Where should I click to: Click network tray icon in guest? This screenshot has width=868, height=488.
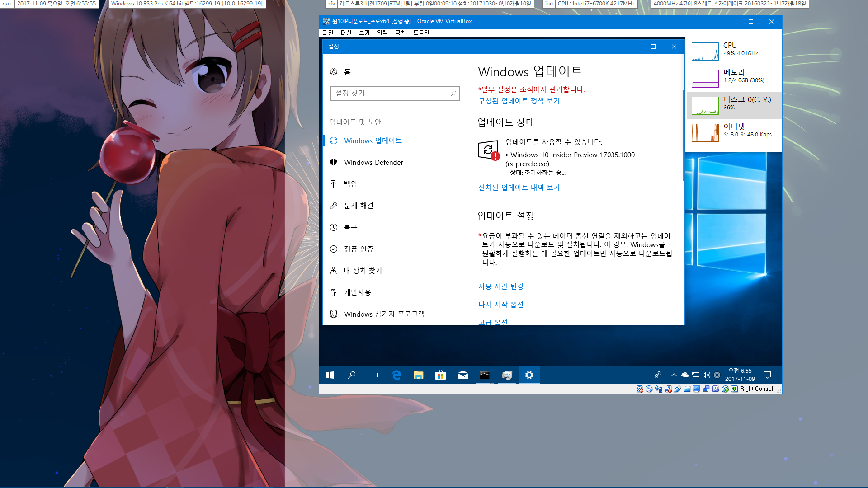click(x=696, y=375)
